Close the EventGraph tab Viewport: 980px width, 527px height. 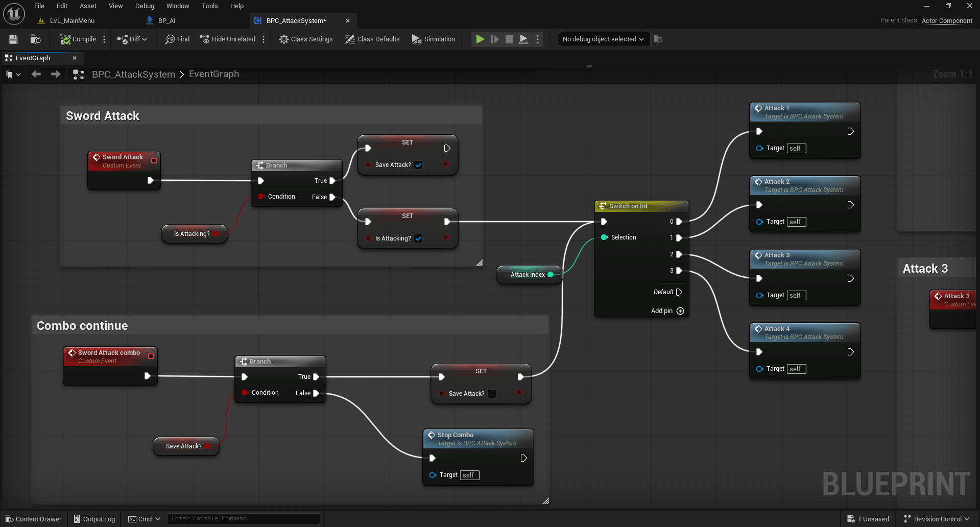coord(75,58)
